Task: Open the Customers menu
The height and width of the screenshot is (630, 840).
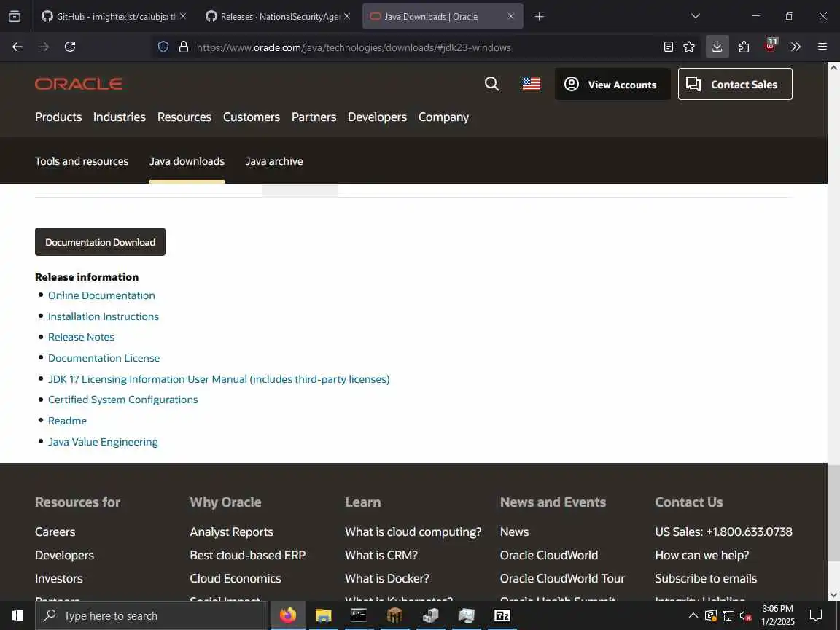Action: [x=252, y=117]
